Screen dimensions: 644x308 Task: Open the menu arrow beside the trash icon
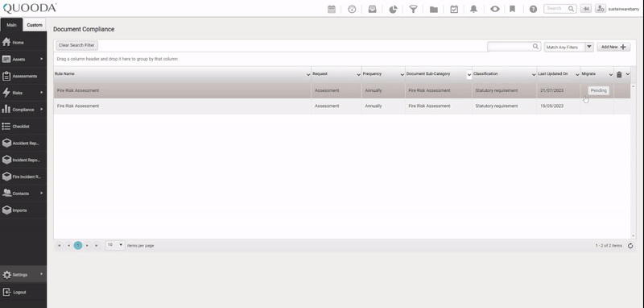pos(628,74)
